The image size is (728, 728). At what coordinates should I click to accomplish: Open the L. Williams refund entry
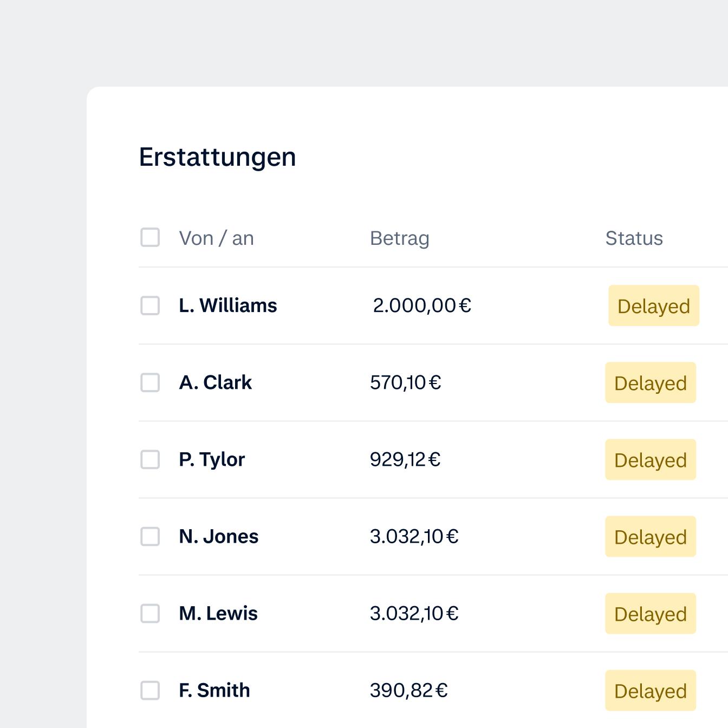(x=227, y=305)
